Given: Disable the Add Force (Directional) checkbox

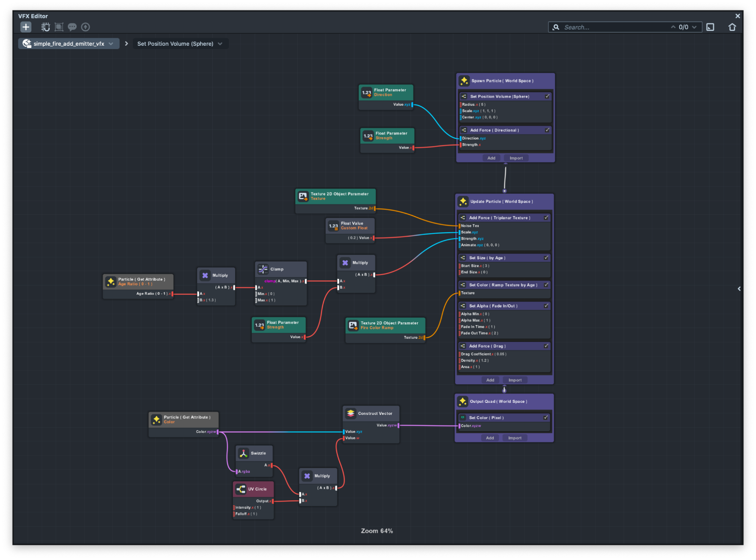Looking at the screenshot, I should [x=547, y=130].
